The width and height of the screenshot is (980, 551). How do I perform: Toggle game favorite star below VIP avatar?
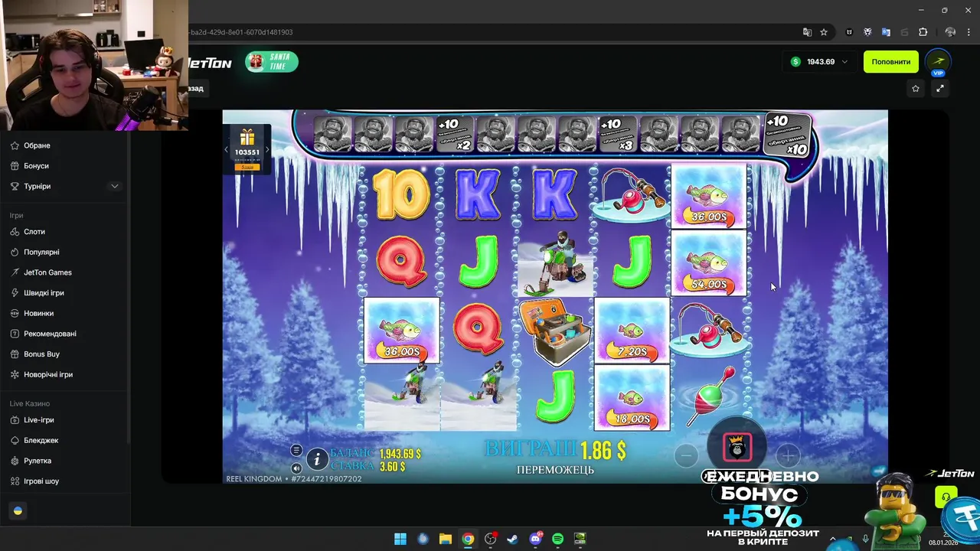pyautogui.click(x=916, y=89)
